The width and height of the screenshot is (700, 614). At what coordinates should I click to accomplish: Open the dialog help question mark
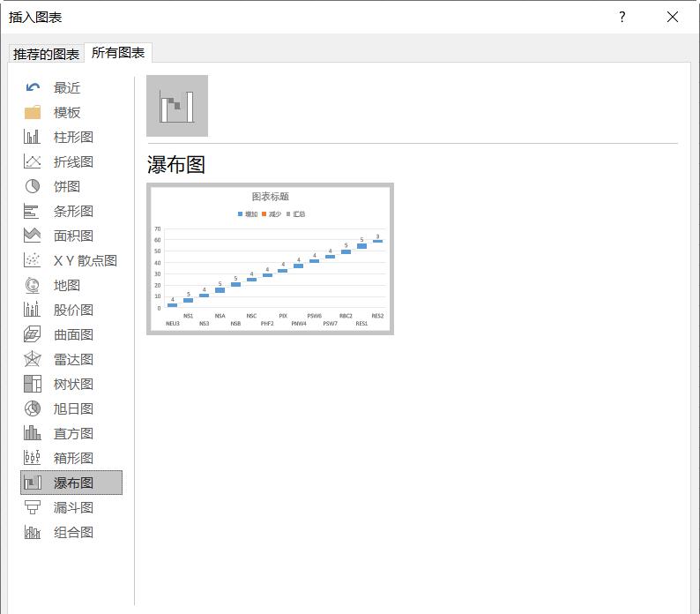622,17
